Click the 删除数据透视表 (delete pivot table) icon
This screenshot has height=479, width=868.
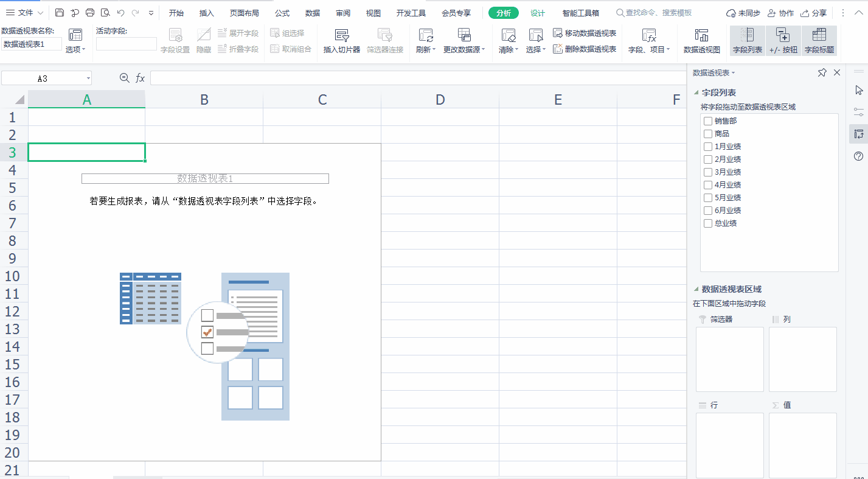(558, 49)
